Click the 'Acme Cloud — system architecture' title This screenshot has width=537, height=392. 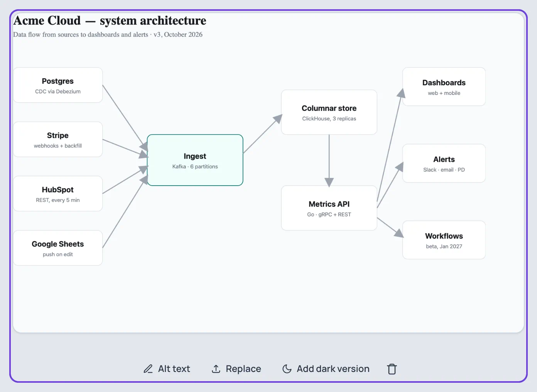[x=110, y=20]
